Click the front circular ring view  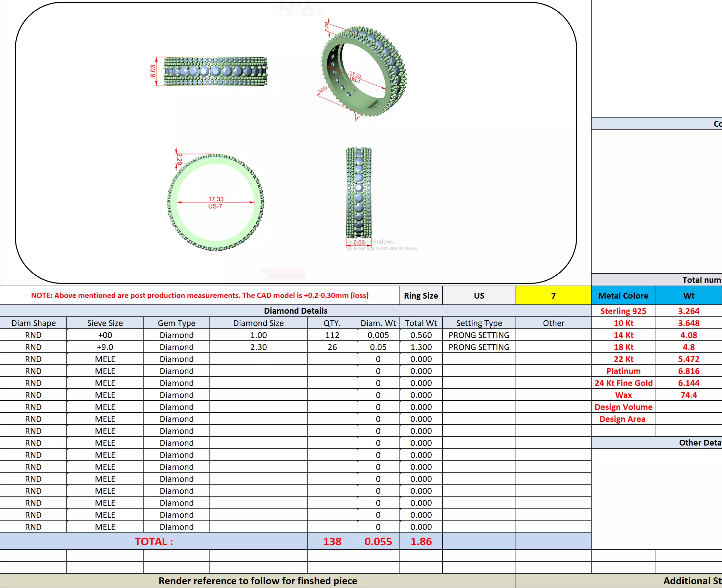(216, 202)
